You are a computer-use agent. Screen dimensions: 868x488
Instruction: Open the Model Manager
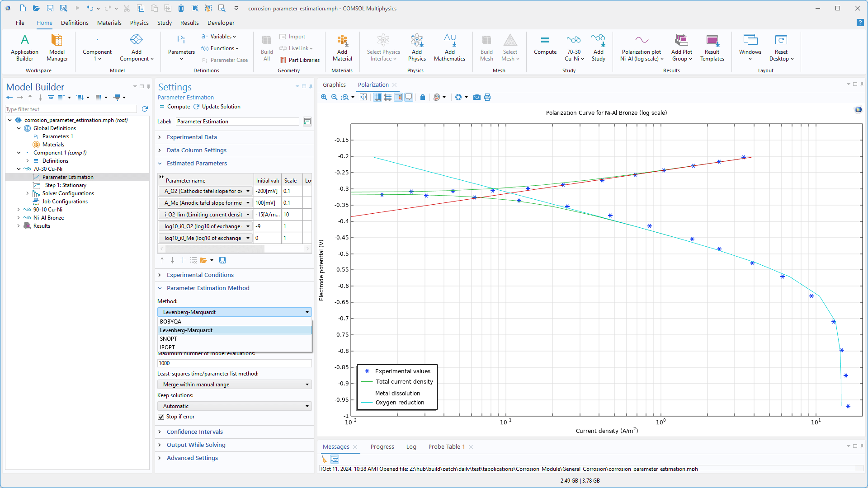[x=57, y=47]
